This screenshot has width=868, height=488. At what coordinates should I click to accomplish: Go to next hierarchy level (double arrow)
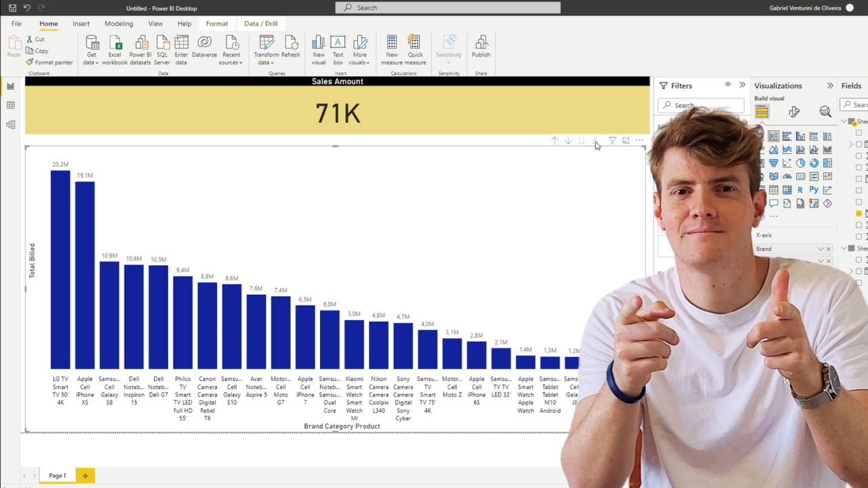(581, 140)
